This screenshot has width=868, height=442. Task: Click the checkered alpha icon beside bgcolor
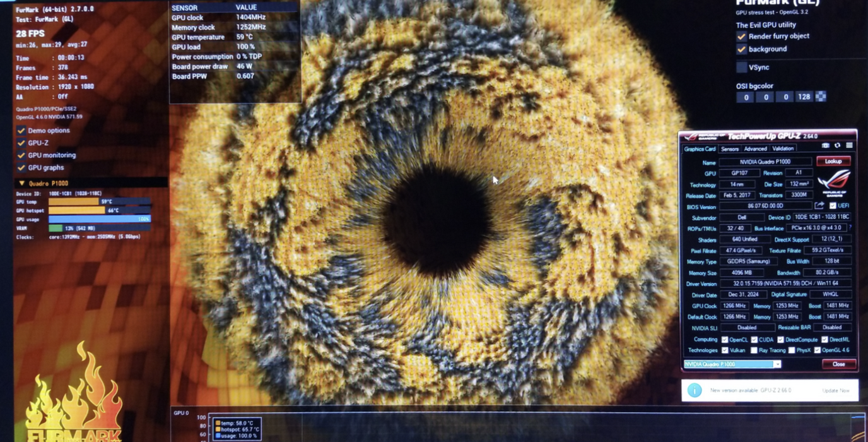(821, 97)
